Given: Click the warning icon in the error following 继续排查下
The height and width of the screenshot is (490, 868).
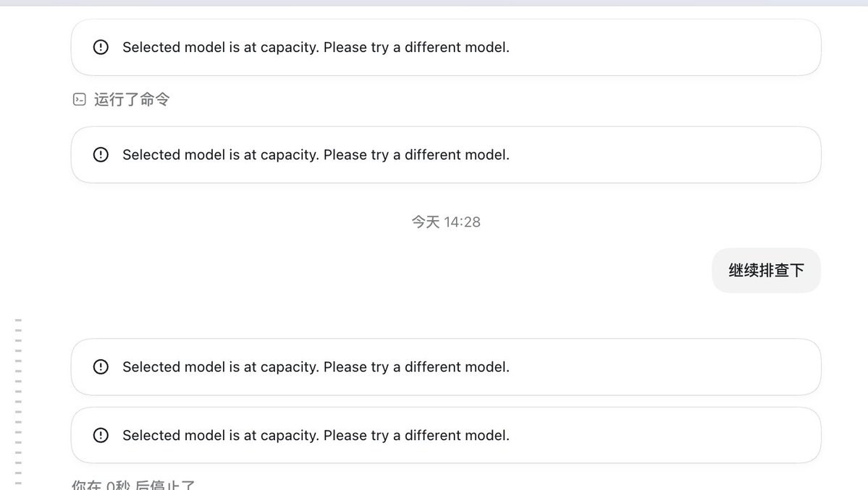Looking at the screenshot, I should click(101, 366).
